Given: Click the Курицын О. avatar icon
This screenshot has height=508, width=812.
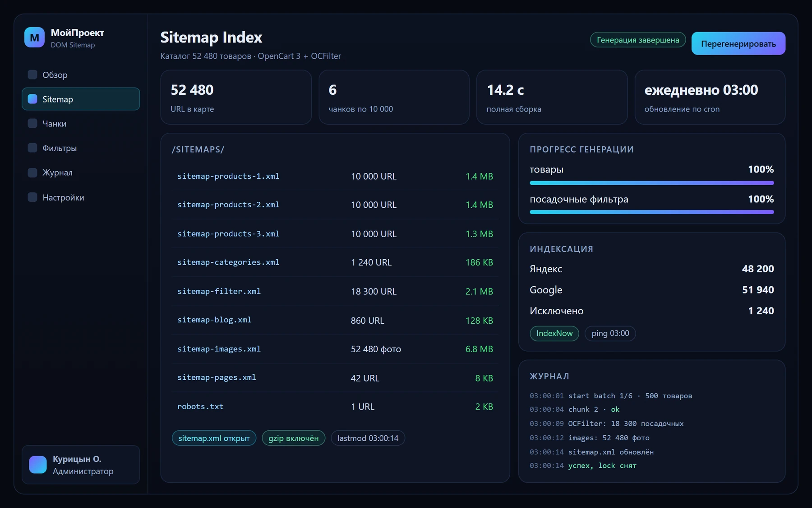Looking at the screenshot, I should (38, 465).
